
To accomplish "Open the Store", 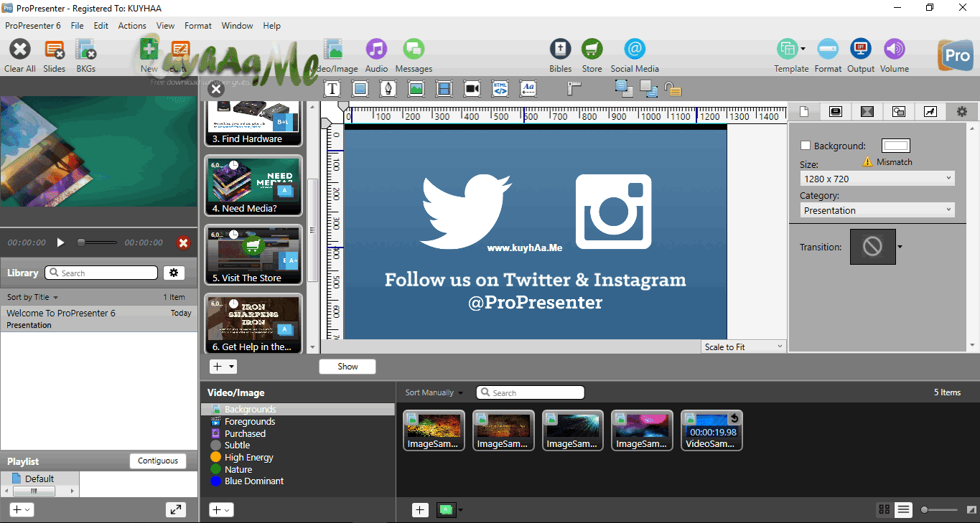I will 592,50.
